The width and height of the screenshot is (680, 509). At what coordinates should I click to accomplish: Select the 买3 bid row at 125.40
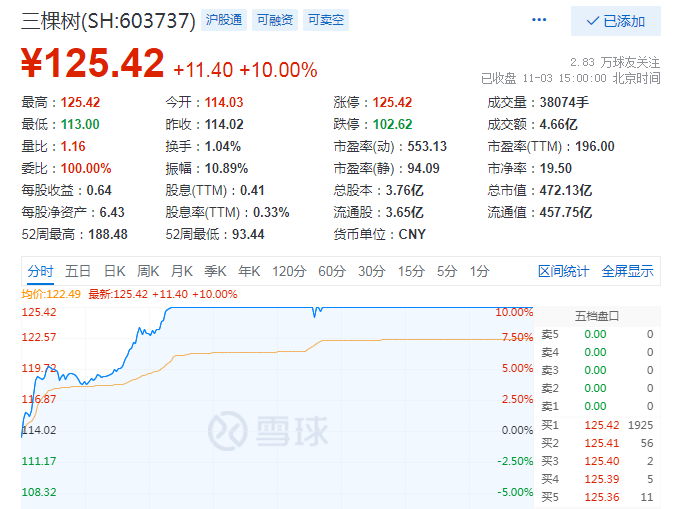(x=597, y=461)
